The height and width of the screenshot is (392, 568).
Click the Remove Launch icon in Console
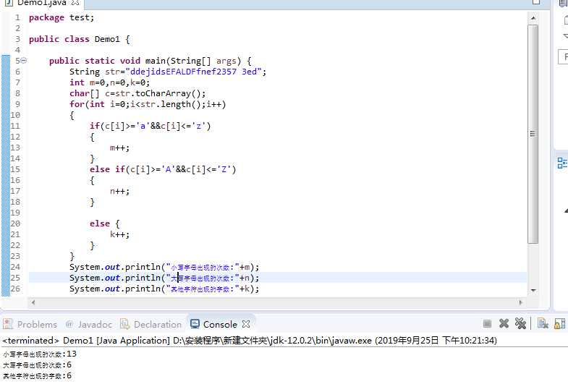504,323
